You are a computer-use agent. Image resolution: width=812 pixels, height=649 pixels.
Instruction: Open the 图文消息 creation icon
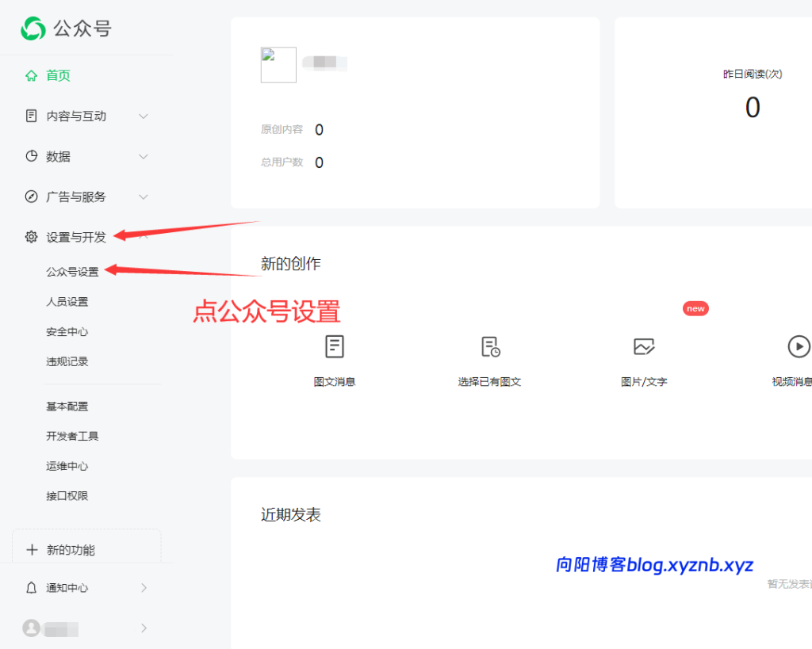pos(335,346)
